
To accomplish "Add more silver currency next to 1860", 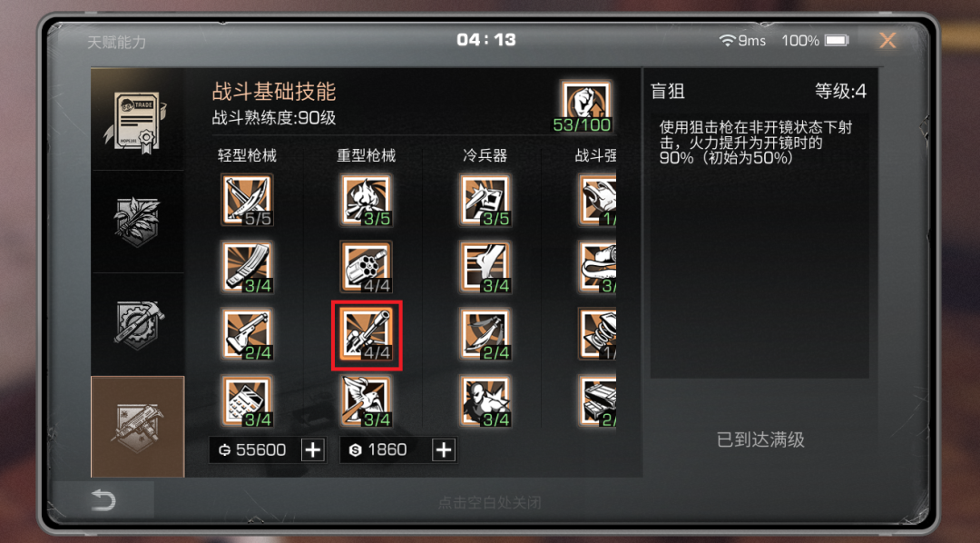I will pos(444,449).
